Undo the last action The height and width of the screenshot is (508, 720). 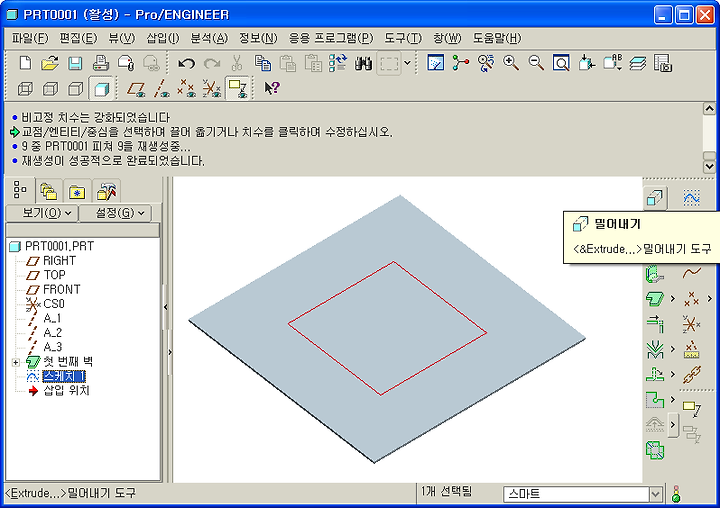(x=186, y=62)
